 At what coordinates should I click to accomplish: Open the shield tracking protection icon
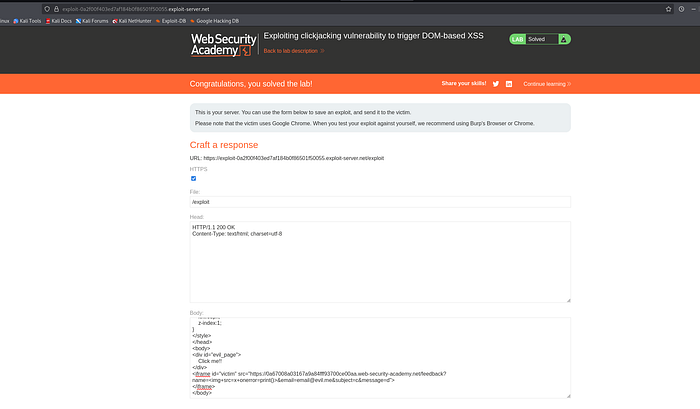tap(47, 9)
